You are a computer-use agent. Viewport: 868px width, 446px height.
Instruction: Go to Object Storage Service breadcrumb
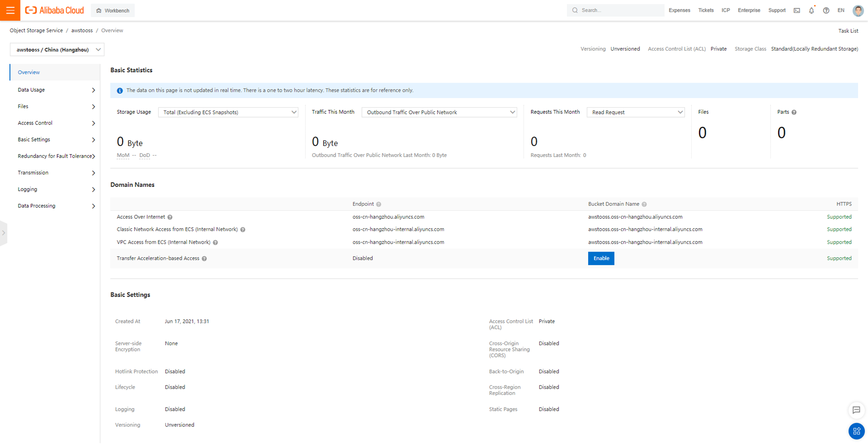pyautogui.click(x=36, y=30)
